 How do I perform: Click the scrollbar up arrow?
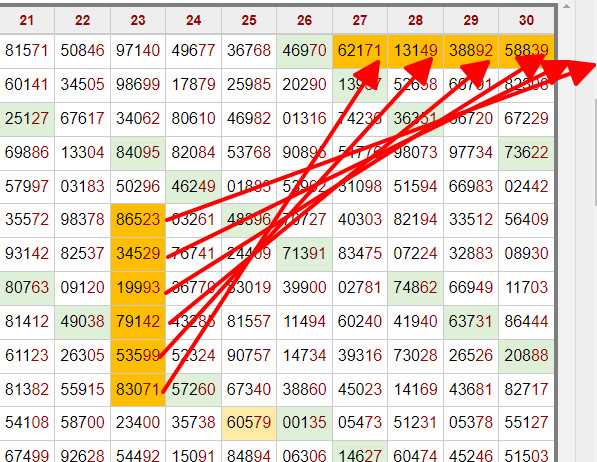[x=566, y=6]
